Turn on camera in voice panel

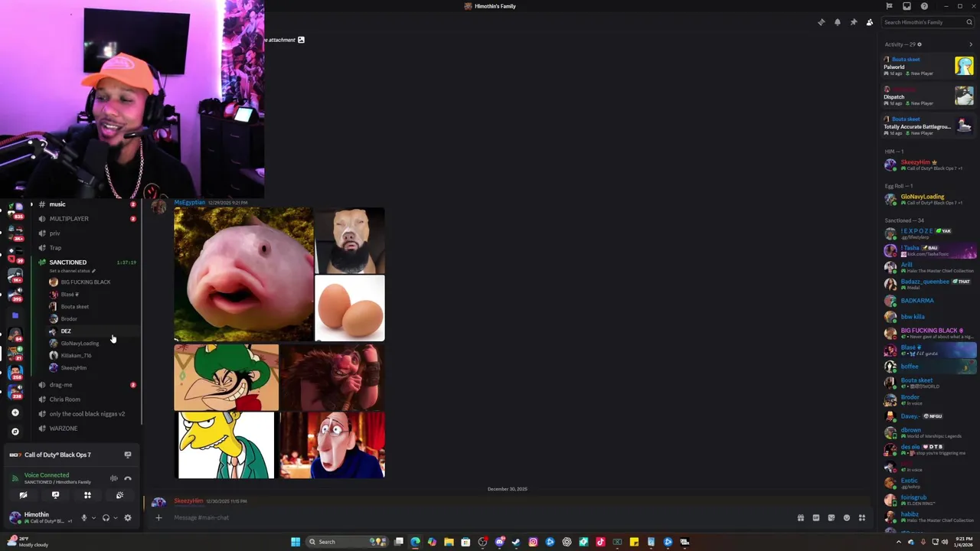point(23,495)
